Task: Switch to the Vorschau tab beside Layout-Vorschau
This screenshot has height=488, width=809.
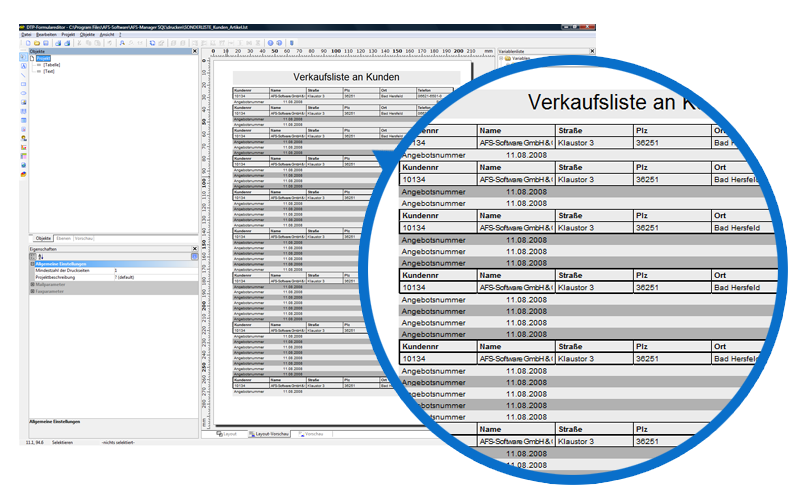Action: pos(311,434)
